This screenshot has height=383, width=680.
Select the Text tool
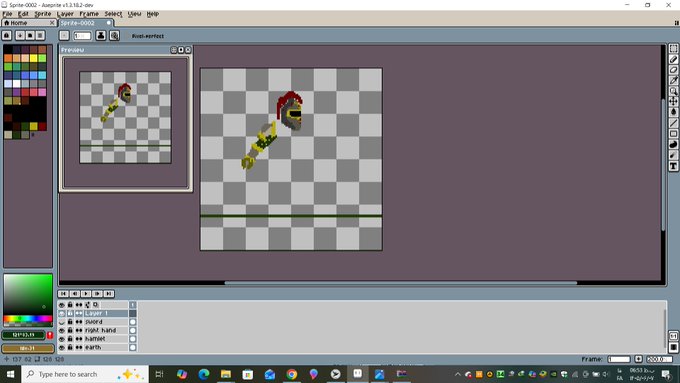point(673,166)
